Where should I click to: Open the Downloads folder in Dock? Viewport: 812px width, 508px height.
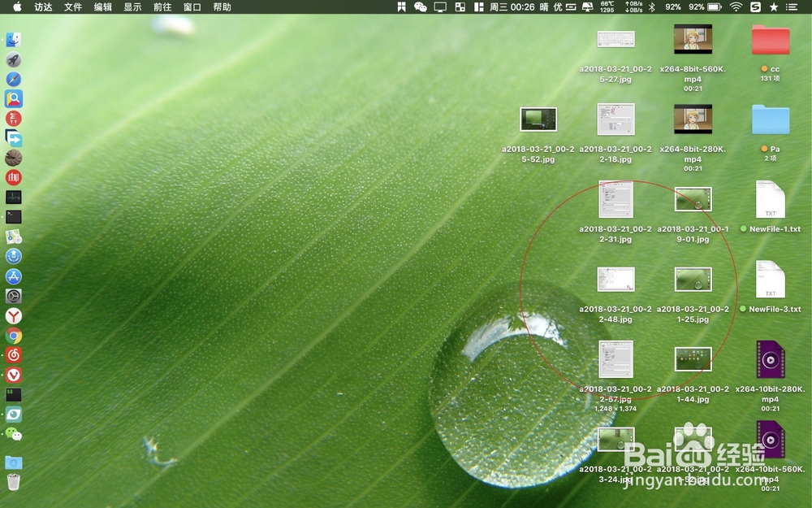point(14,462)
